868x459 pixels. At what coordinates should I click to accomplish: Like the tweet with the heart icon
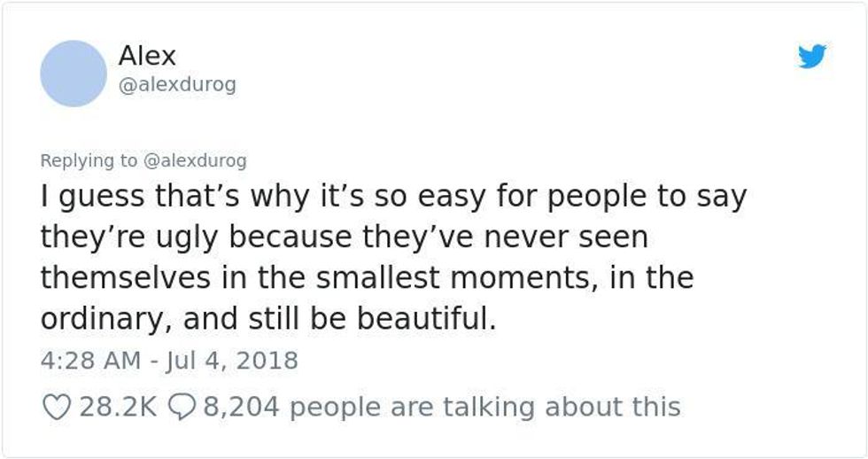[x=57, y=407]
